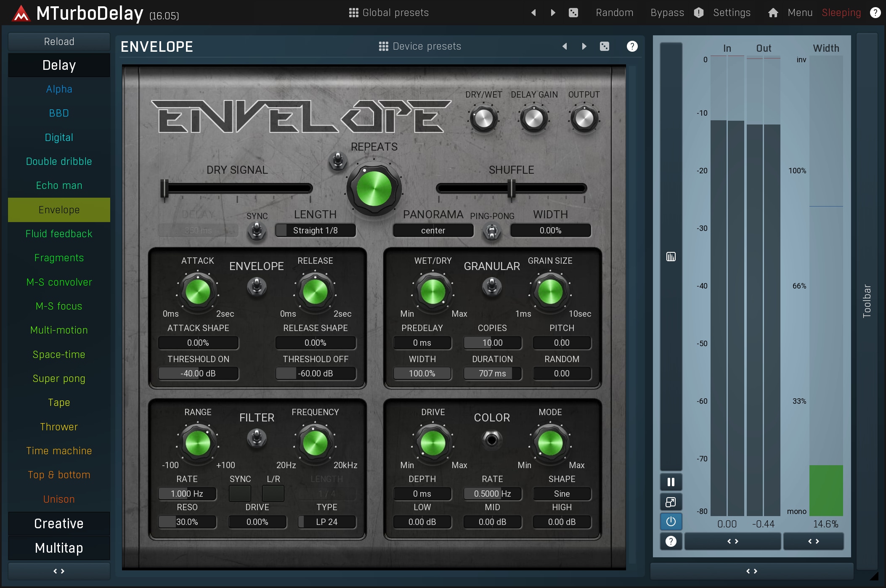This screenshot has height=588, width=886.
Task: Click the DRY SIGNAL slider handle
Action: pos(164,189)
